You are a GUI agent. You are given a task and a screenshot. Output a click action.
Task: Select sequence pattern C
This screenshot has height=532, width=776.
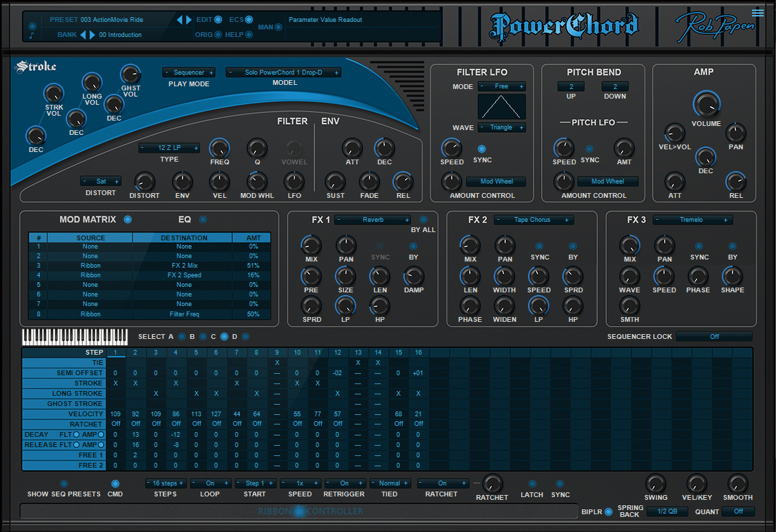(224, 336)
